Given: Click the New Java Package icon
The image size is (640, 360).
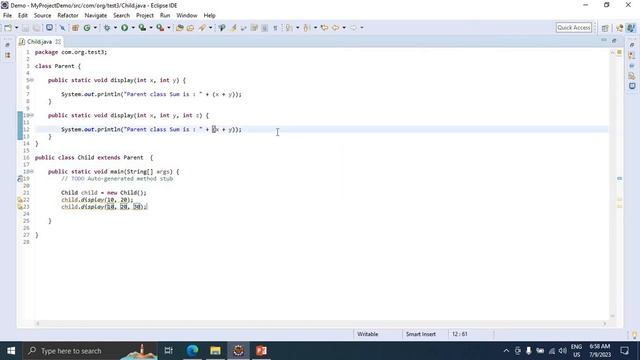Looking at the screenshot, I should pyautogui.click(x=75, y=28).
